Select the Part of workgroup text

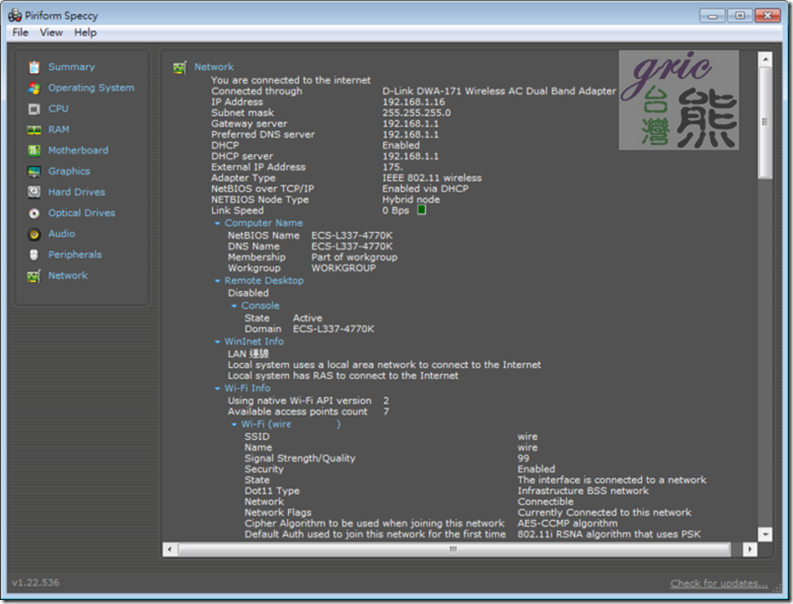pyautogui.click(x=354, y=257)
